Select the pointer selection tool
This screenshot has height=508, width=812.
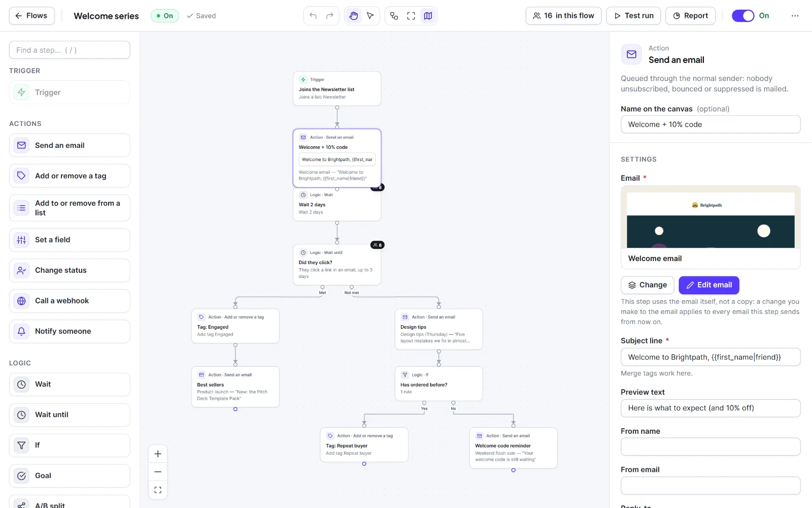370,16
